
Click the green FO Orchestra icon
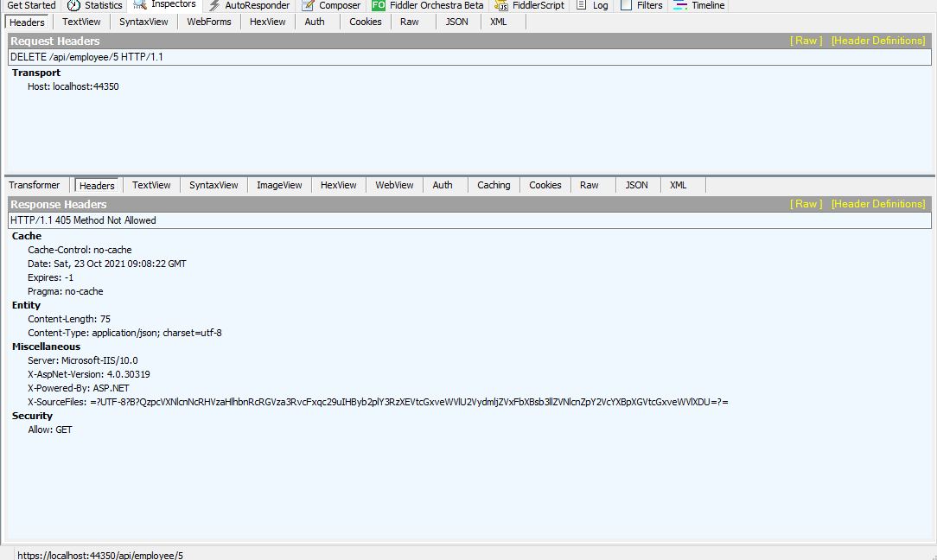click(x=379, y=5)
